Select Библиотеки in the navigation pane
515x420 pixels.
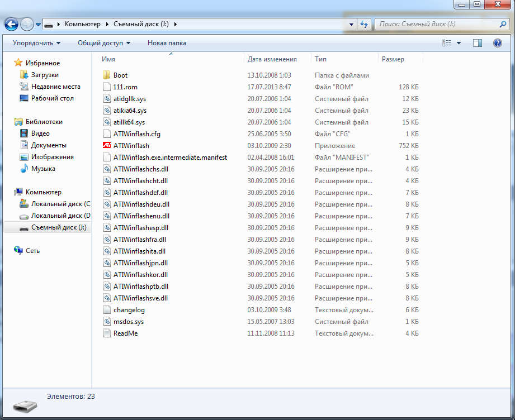click(x=44, y=121)
